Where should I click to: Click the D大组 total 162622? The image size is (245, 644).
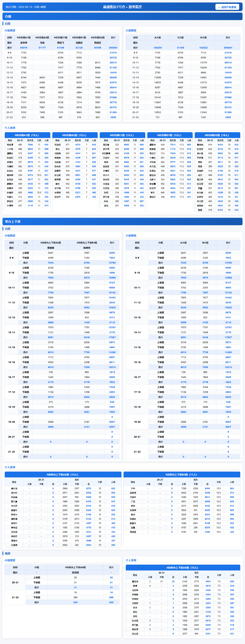203,47
